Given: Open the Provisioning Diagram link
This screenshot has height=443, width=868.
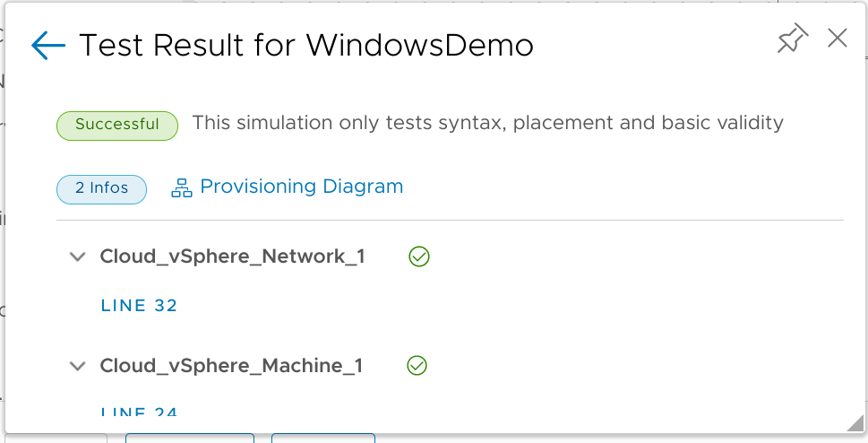Looking at the screenshot, I should point(301,187).
